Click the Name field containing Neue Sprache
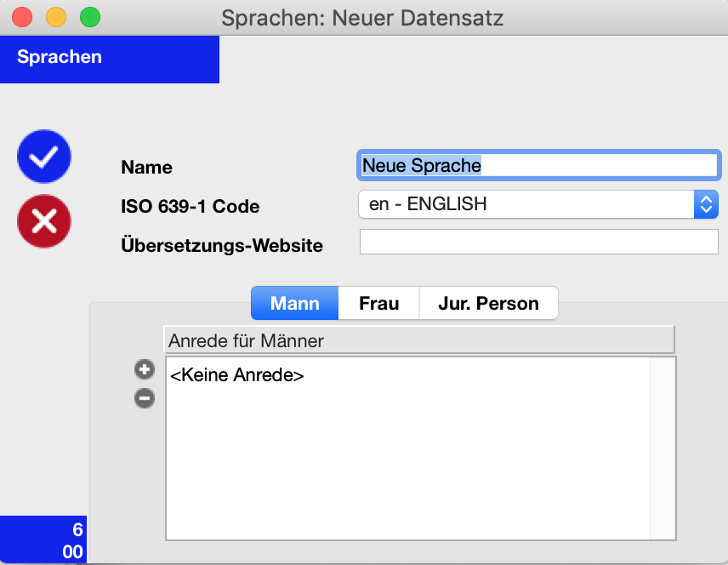This screenshot has width=728, height=565. click(538, 165)
